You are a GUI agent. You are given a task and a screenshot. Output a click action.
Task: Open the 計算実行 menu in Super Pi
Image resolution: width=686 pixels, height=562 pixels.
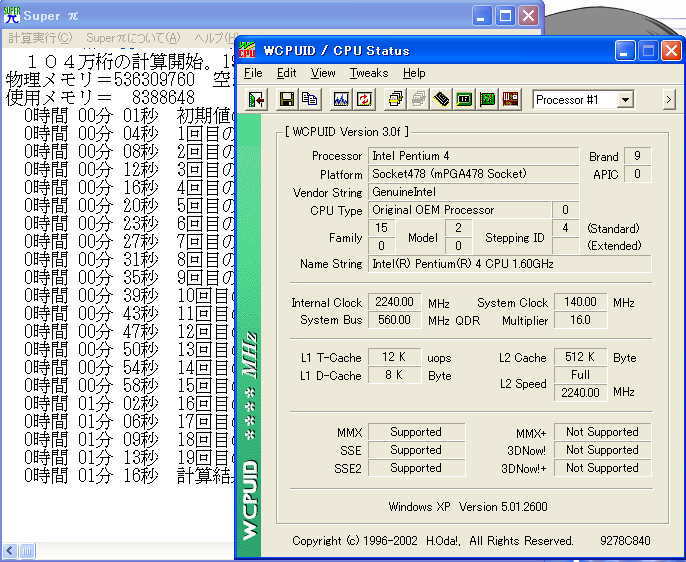(x=40, y=38)
